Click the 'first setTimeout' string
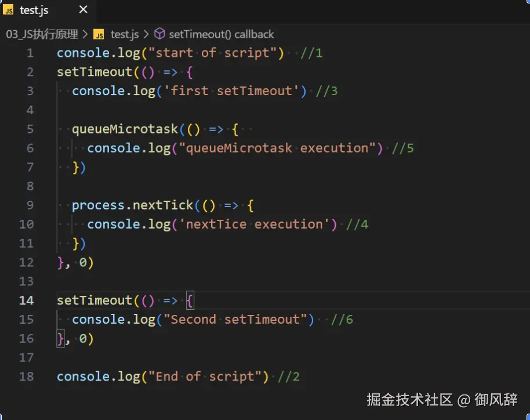Viewport: 530px width, 420px height. coord(231,90)
